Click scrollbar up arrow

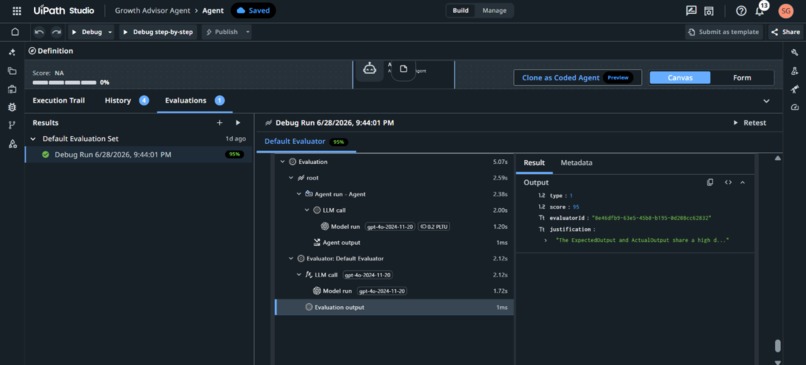tap(777, 158)
